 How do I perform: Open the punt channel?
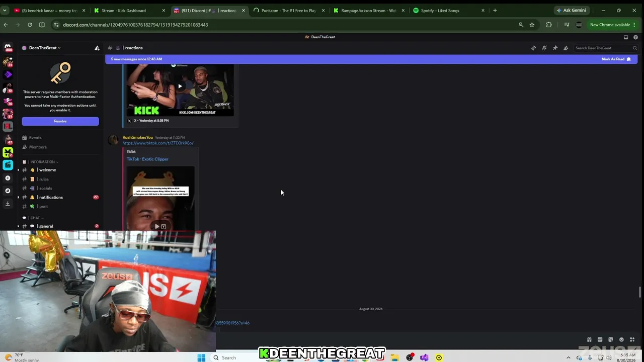44,207
